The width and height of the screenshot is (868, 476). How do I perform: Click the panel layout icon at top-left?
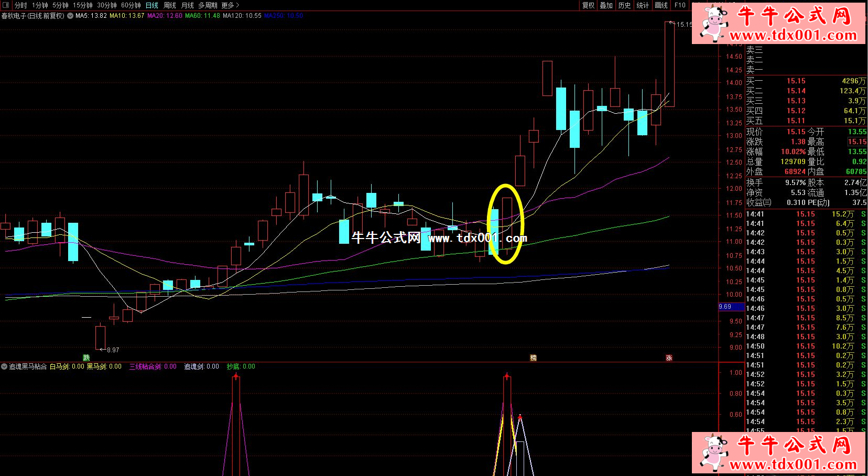[6, 5]
